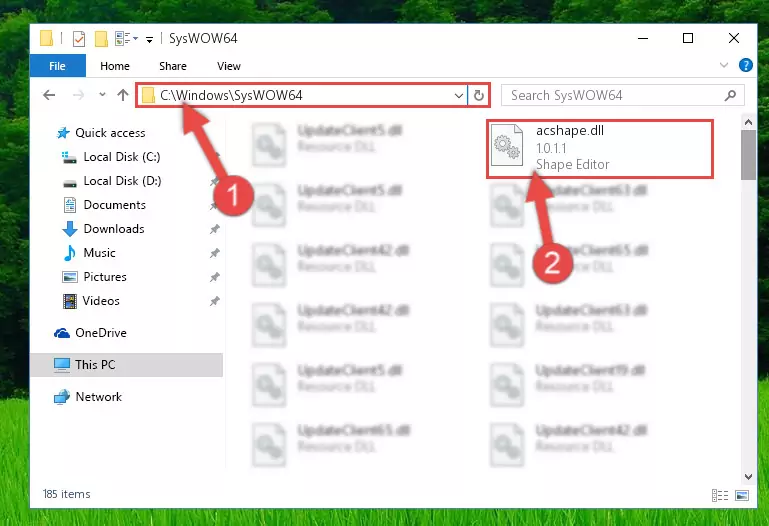Click the Downloads blue arrow icon
The height and width of the screenshot is (526, 769).
(x=70, y=229)
